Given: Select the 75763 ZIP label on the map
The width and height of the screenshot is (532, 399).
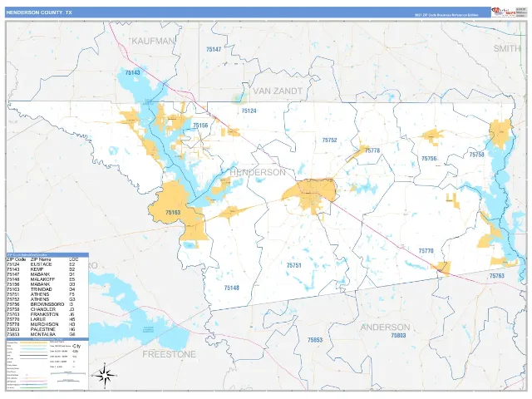Looking at the screenshot, I should [x=497, y=276].
